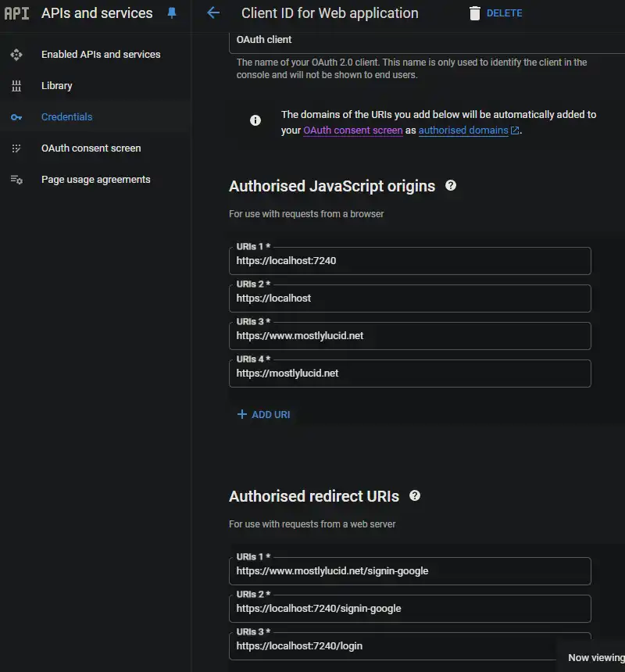Open the authorised domains link
The height and width of the screenshot is (672, 625).
pyautogui.click(x=463, y=130)
